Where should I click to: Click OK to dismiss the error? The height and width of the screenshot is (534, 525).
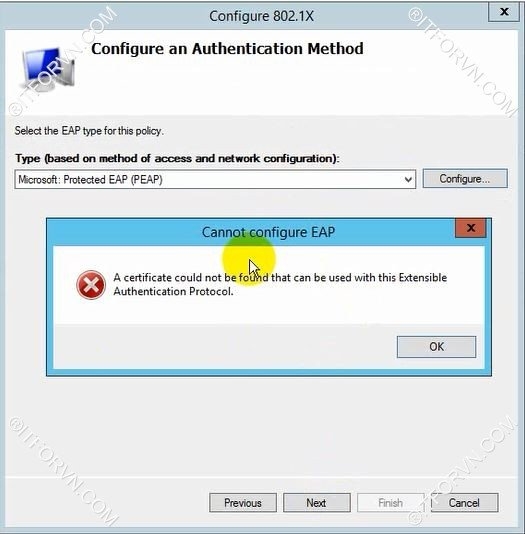point(436,347)
